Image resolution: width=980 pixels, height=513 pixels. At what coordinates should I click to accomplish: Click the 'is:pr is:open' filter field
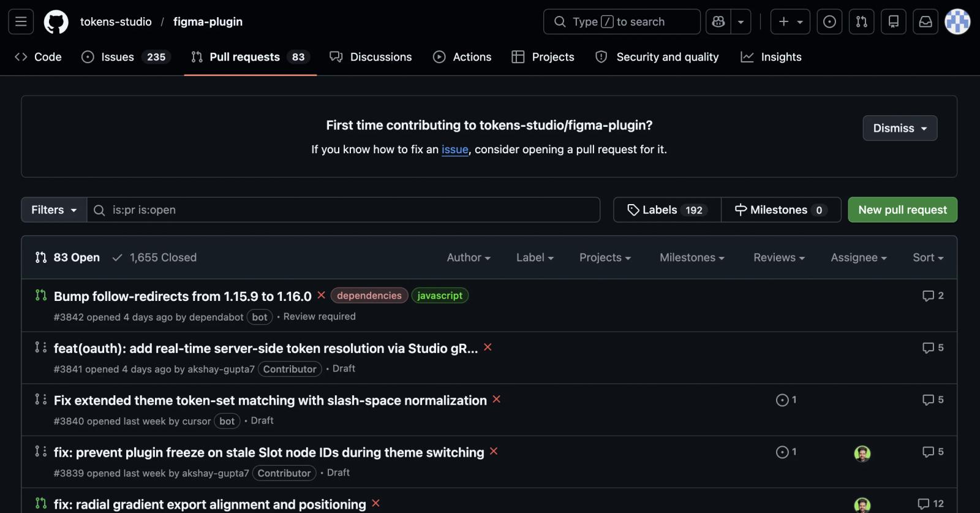[344, 210]
